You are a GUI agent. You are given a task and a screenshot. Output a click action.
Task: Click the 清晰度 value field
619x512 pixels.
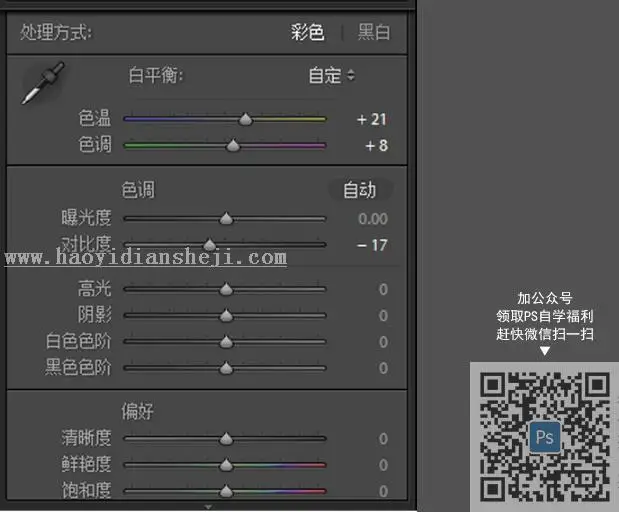coord(383,439)
